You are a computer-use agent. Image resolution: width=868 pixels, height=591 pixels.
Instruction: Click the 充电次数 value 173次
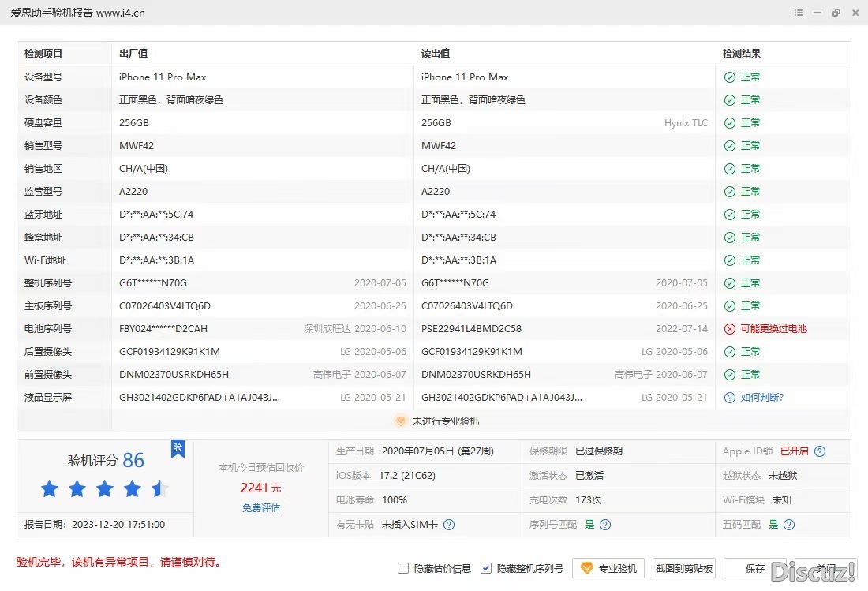coord(589,499)
